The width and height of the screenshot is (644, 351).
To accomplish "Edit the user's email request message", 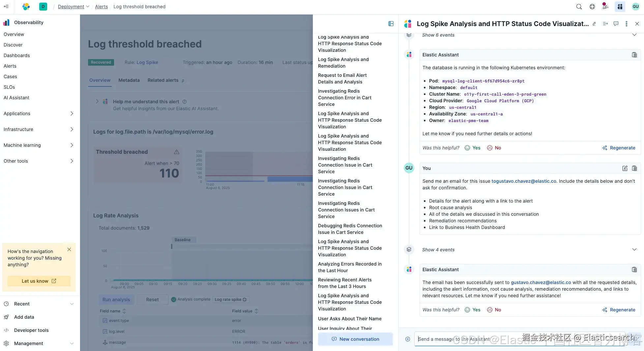I will [625, 168].
